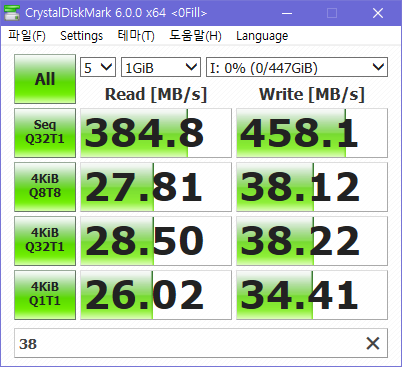This screenshot has height=367, width=402.
Task: Select the 4KiB Q1T1 read result 26.02
Action: pos(156,295)
